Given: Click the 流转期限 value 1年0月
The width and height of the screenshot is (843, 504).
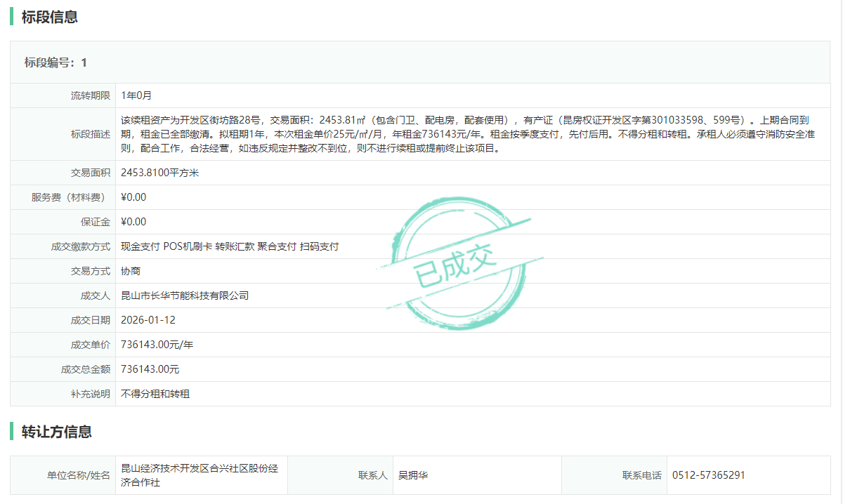Looking at the screenshot, I should (136, 95).
